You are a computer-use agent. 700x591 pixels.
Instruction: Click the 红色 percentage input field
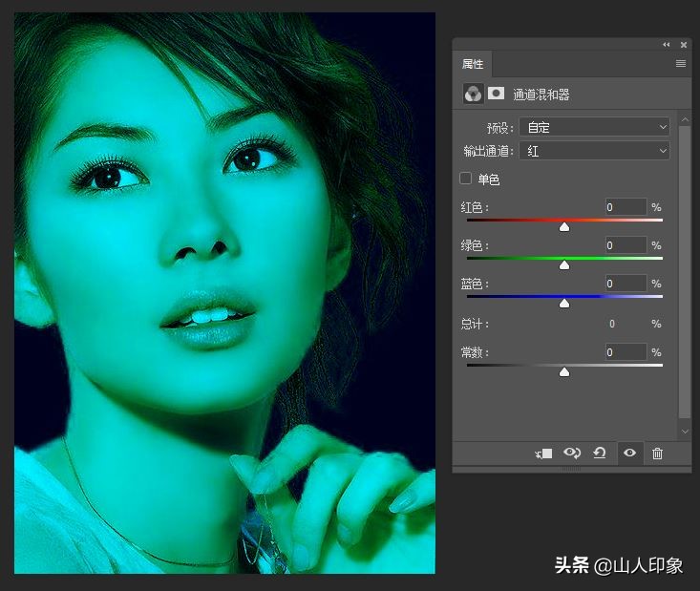(626, 207)
